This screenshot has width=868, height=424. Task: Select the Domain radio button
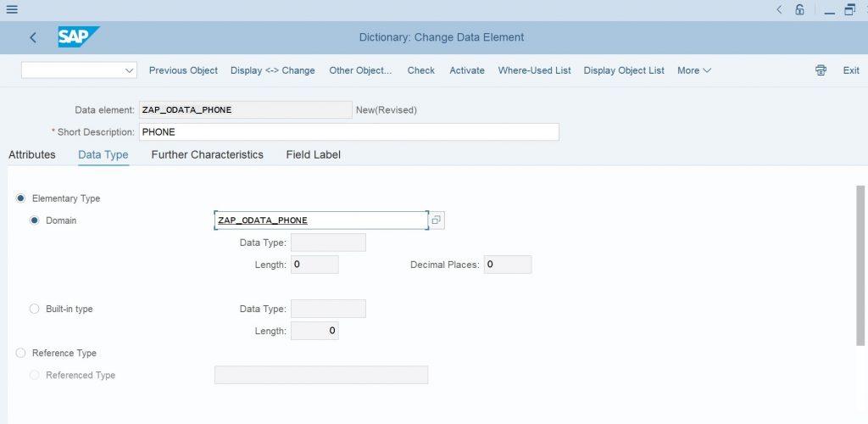(x=34, y=220)
